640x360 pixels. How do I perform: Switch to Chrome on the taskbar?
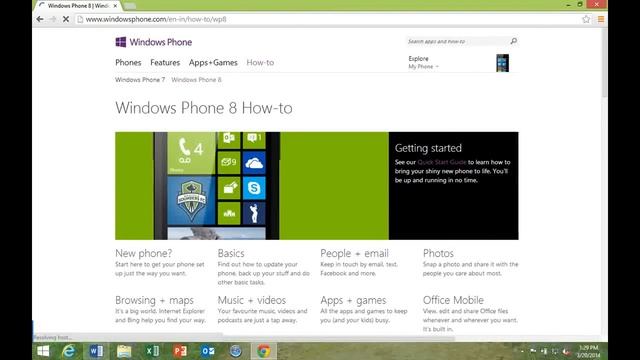[263, 351]
